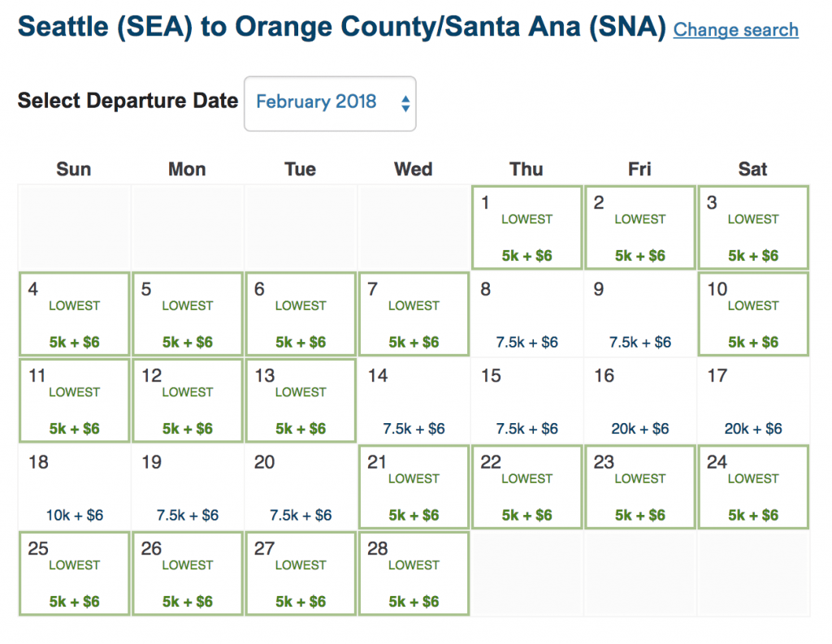Select Saturday February 24 lowest fare

click(752, 488)
